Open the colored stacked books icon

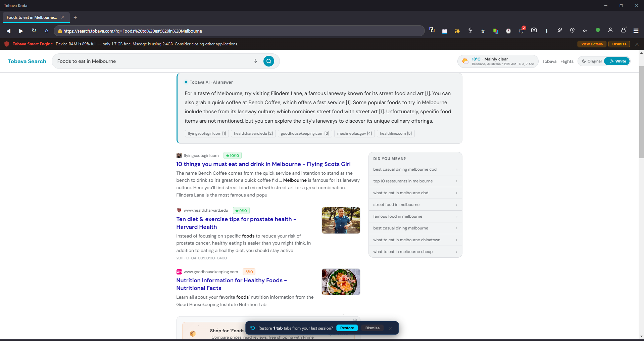tap(496, 31)
